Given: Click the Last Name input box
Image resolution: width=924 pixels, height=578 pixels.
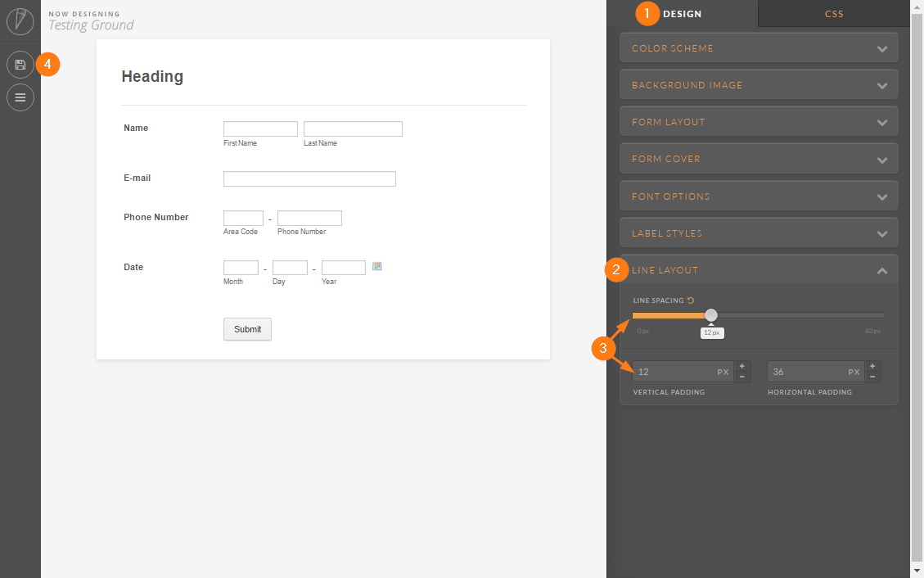Looking at the screenshot, I should click(x=353, y=129).
